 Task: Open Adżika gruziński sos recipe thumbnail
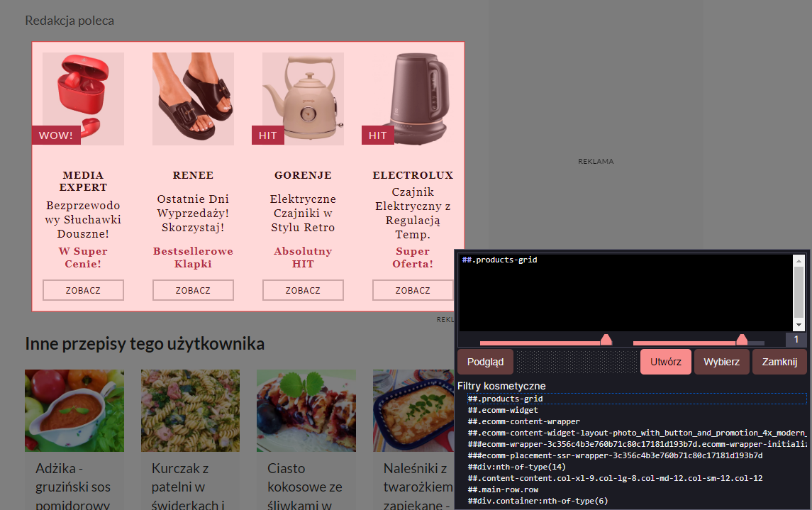click(74, 411)
